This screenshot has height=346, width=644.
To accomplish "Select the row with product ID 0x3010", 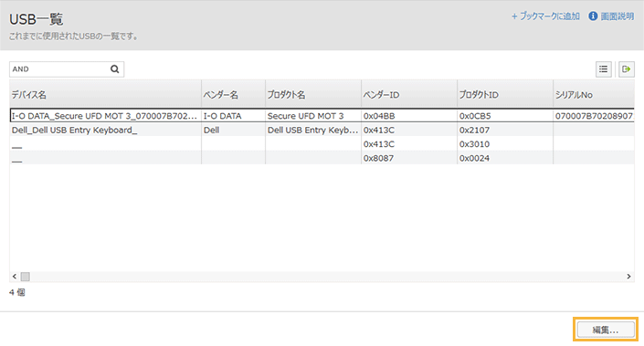I will pyautogui.click(x=322, y=144).
